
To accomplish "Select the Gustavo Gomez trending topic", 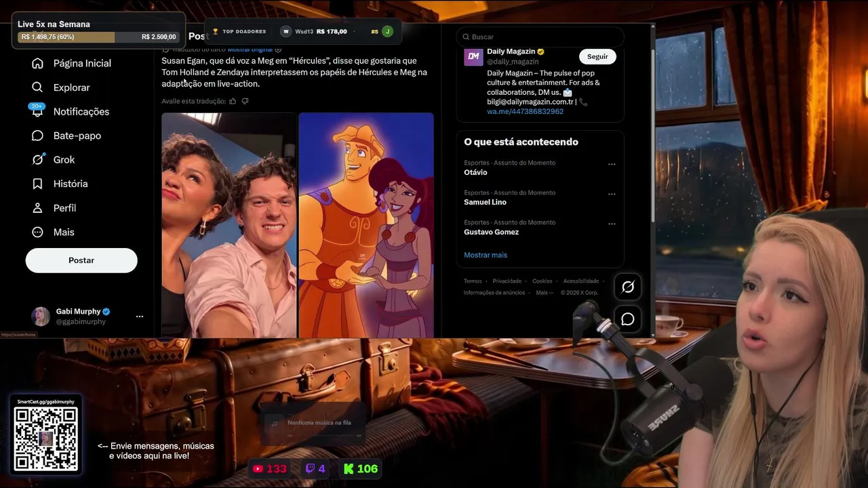I will point(491,232).
